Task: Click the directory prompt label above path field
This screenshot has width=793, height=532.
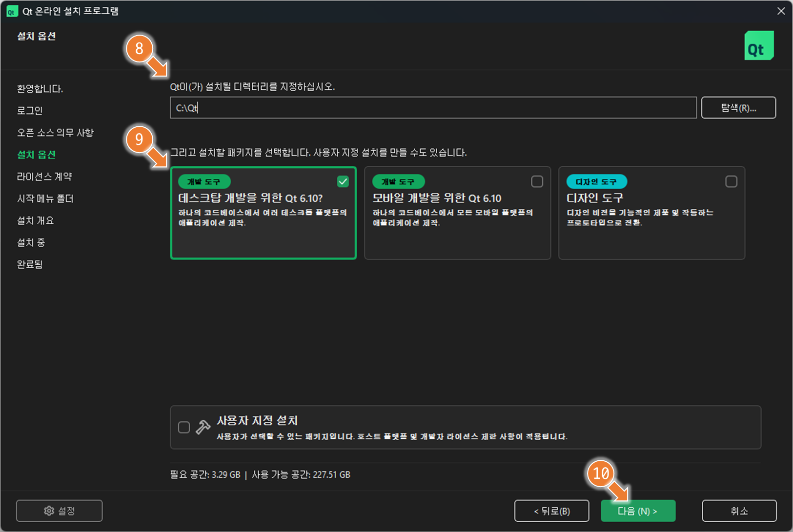Action: [252, 87]
